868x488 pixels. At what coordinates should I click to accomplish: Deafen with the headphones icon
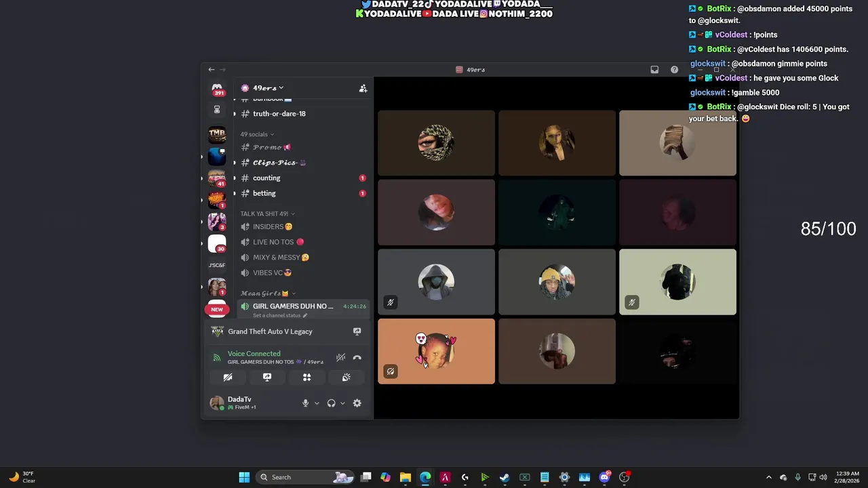point(331,403)
